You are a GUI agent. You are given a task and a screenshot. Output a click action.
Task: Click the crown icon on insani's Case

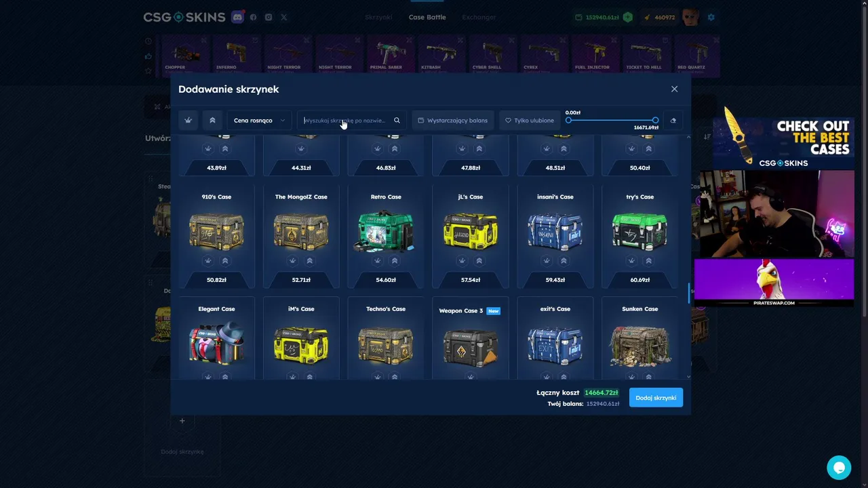coord(547,261)
